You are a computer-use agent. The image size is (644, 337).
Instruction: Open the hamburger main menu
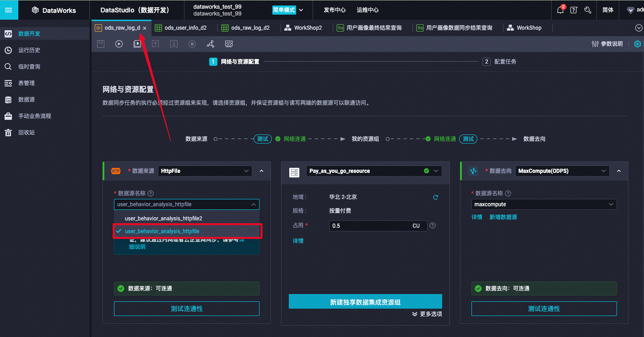pos(9,10)
